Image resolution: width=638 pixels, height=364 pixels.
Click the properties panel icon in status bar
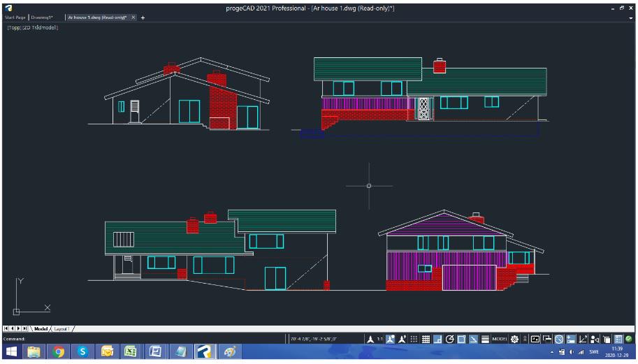tap(618, 339)
